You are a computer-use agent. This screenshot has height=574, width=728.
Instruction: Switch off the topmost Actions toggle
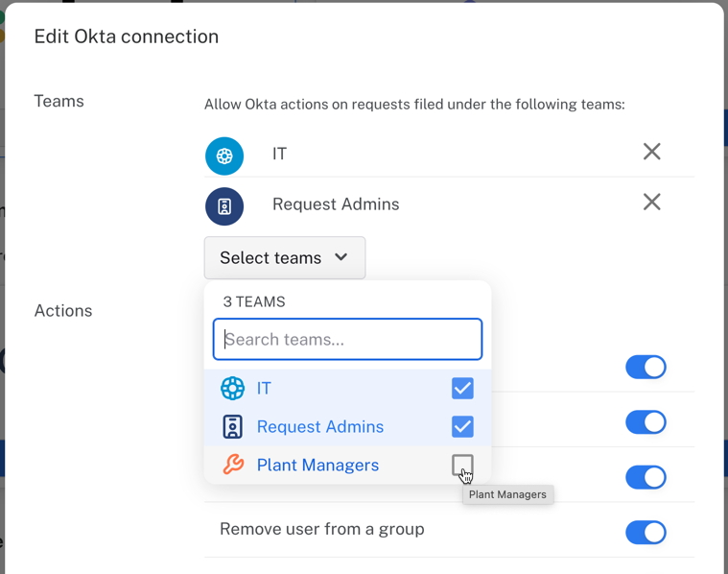click(646, 367)
